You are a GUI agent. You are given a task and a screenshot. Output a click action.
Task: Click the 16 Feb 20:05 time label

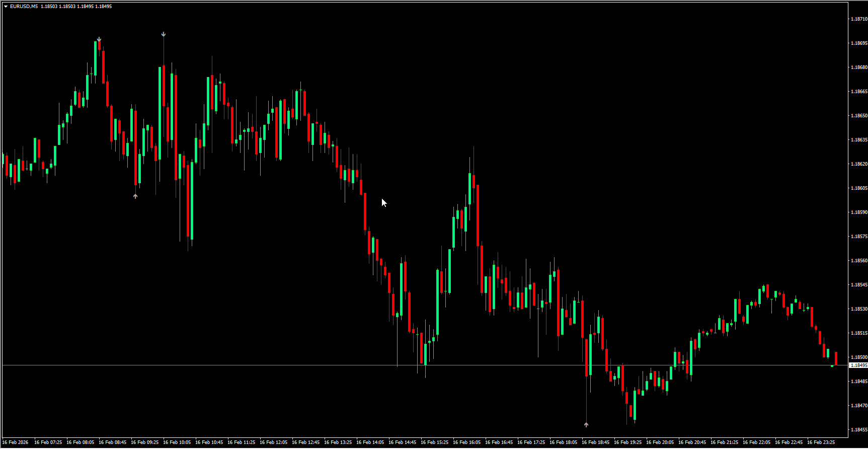coord(660,442)
